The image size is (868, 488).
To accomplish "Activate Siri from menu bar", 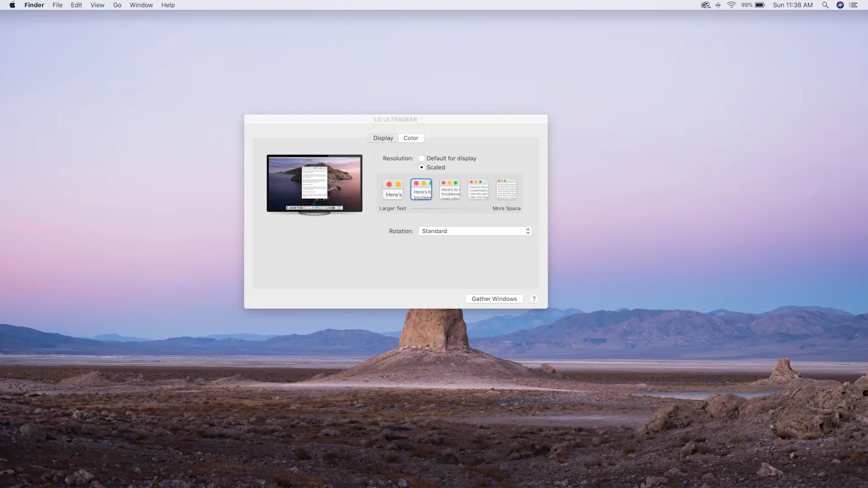I will [840, 5].
